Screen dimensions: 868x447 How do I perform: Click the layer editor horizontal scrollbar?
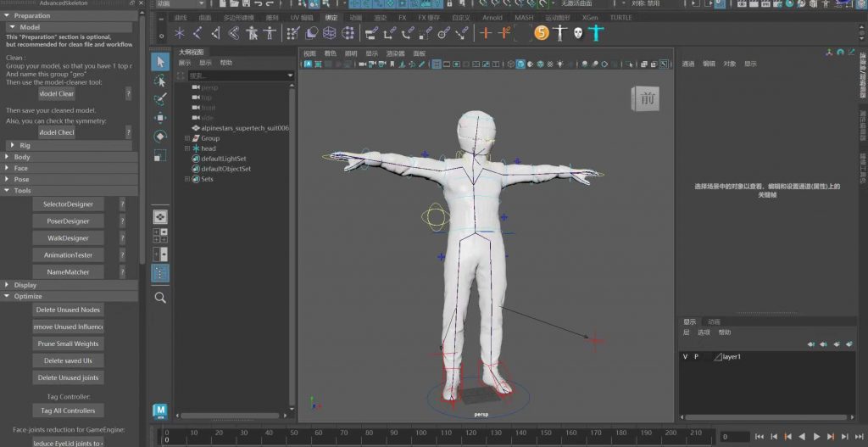[x=766, y=417]
